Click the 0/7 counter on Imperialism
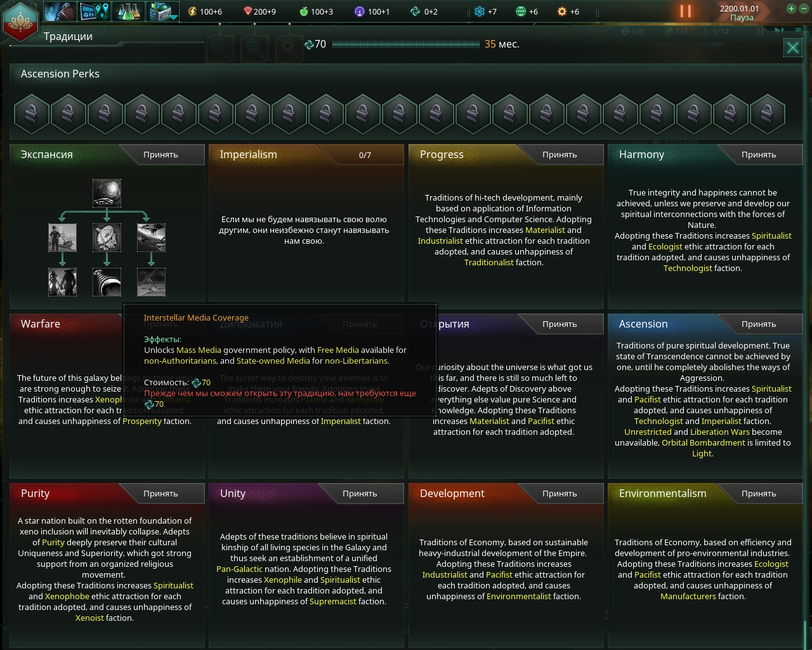This screenshot has width=812, height=650. [365, 155]
